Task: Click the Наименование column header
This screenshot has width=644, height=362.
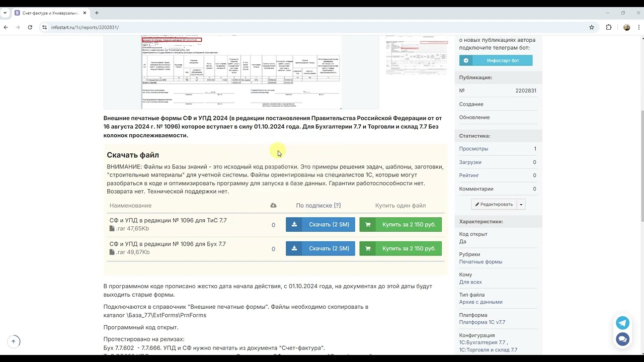Action: [130, 205]
